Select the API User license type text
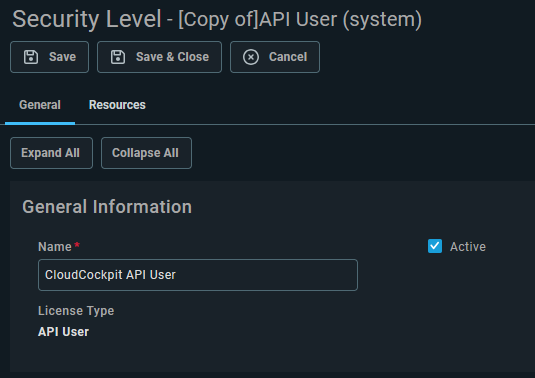Image resolution: width=535 pixels, height=378 pixels. pyautogui.click(x=63, y=332)
